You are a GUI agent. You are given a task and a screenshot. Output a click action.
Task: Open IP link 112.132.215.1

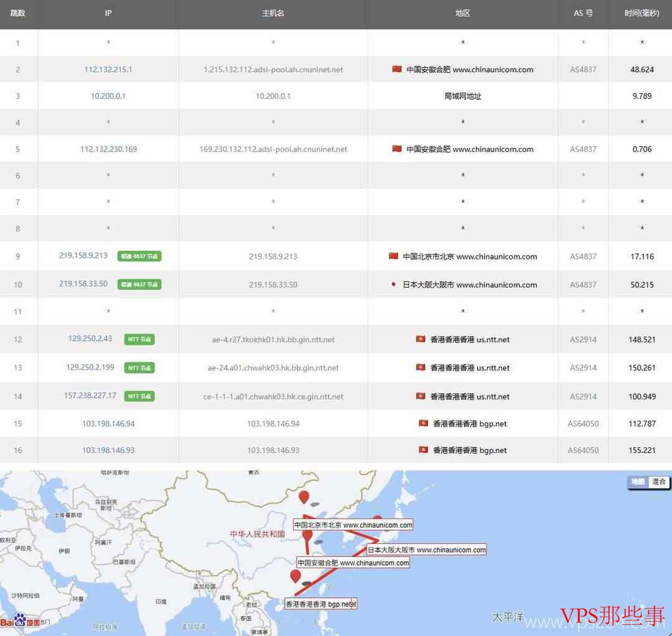click(108, 70)
